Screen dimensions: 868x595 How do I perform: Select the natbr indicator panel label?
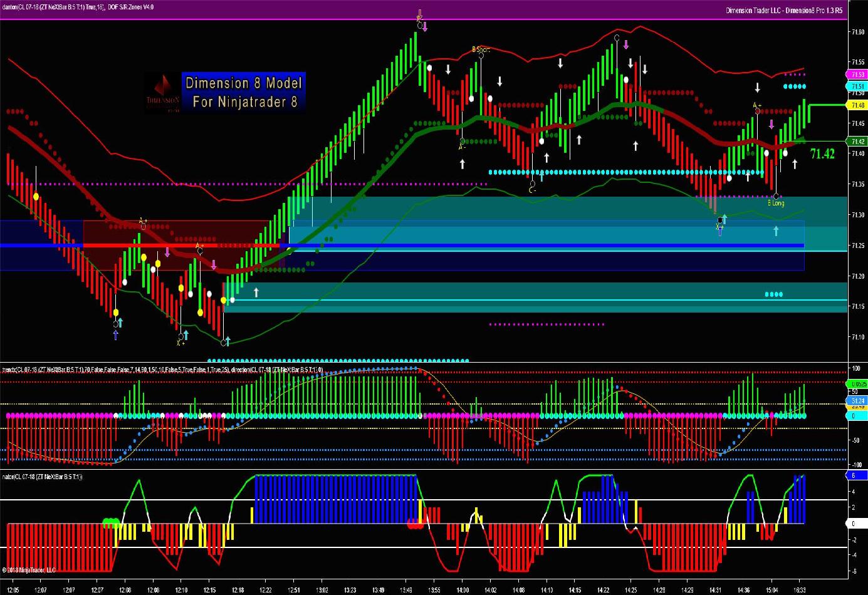click(x=42, y=477)
